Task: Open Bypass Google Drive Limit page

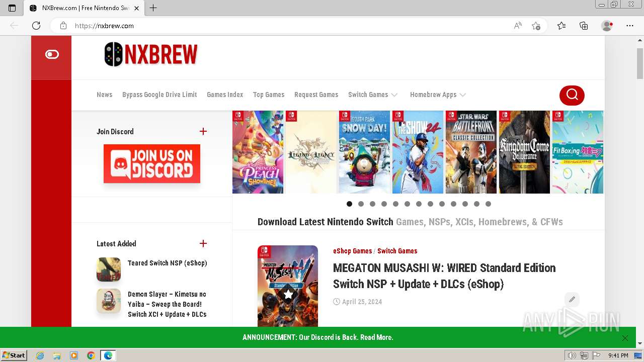Action: pyautogui.click(x=159, y=95)
